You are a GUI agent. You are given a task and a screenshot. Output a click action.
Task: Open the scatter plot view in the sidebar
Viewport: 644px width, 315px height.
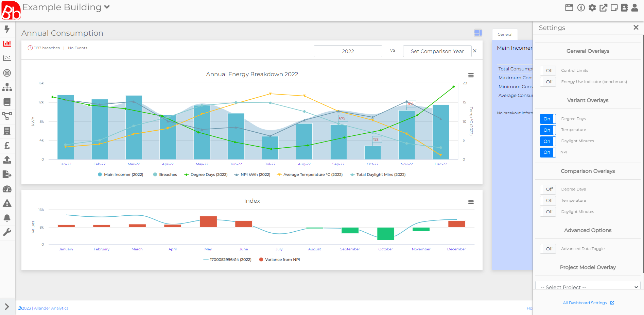pos(7,58)
